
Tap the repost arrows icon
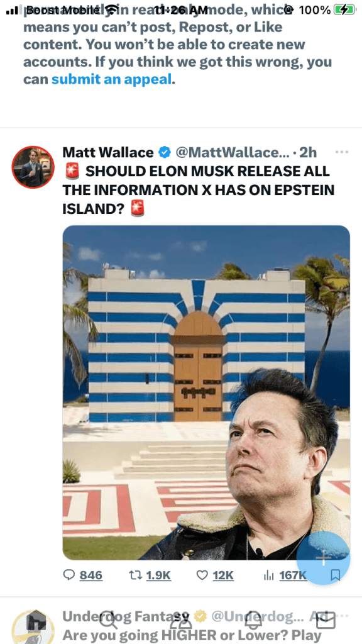click(134, 575)
